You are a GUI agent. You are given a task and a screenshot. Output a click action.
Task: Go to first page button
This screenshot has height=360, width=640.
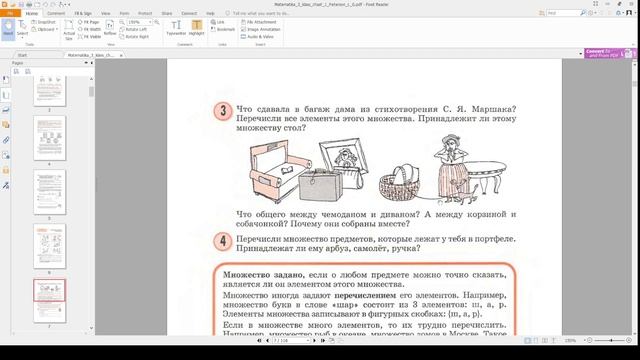tap(259, 340)
